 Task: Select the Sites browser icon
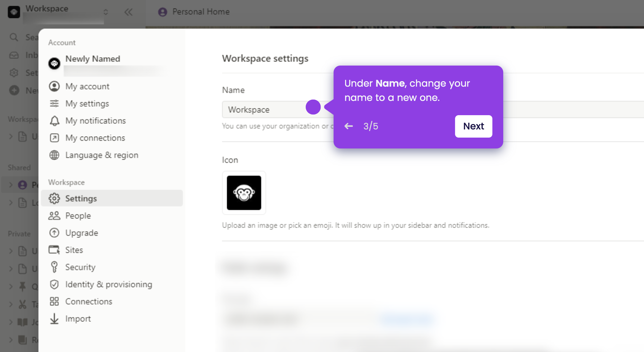[x=54, y=250]
